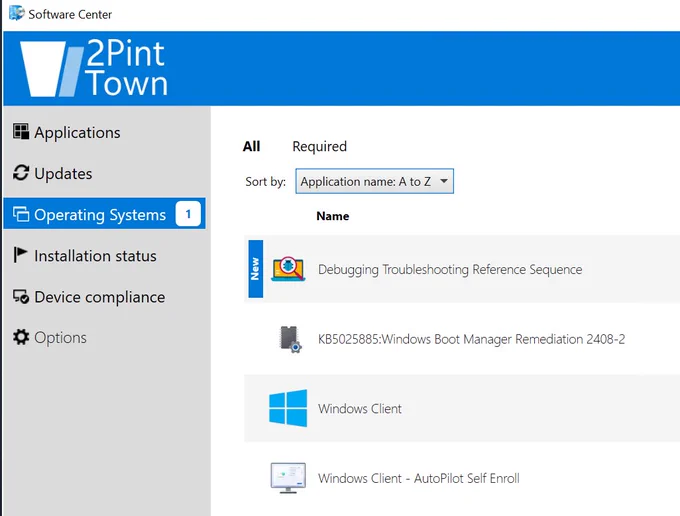This screenshot has height=516, width=680.
Task: Select Debugging Troubleshooting Reference Sequence text
Action: click(450, 269)
